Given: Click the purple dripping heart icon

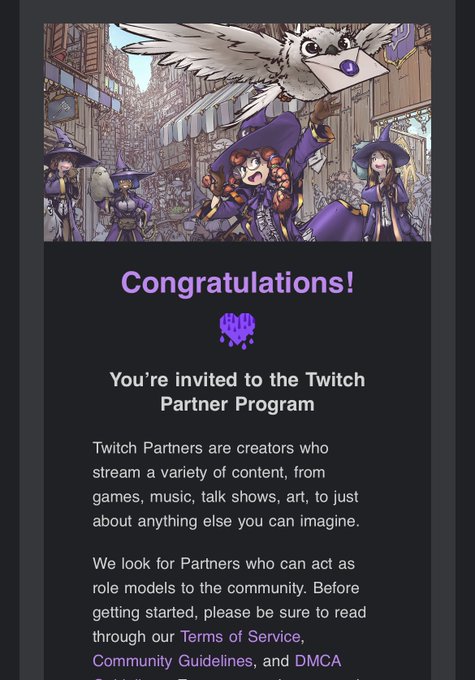Looking at the screenshot, I should tap(237, 331).
